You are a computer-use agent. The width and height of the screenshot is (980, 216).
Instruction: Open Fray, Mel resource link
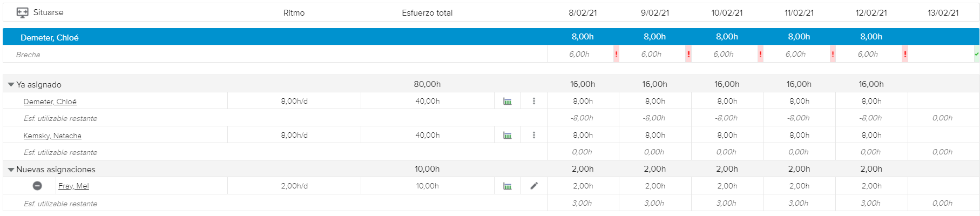coord(73,186)
